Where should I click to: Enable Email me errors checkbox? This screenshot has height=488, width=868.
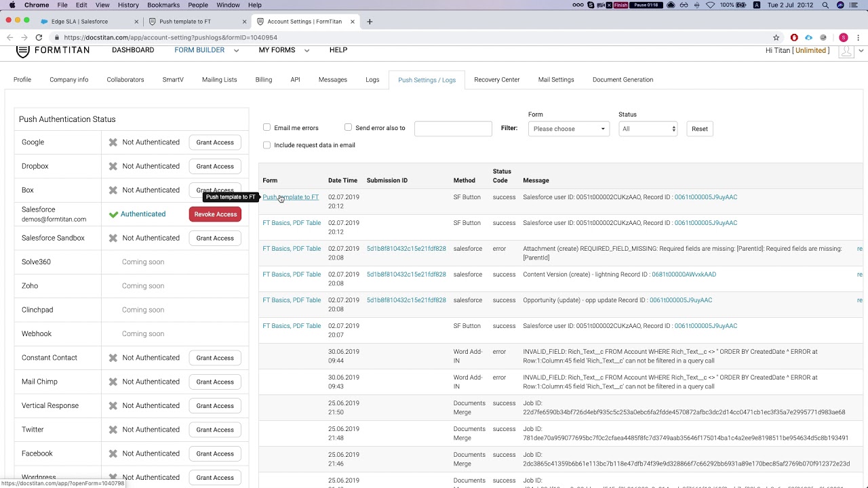tap(267, 127)
